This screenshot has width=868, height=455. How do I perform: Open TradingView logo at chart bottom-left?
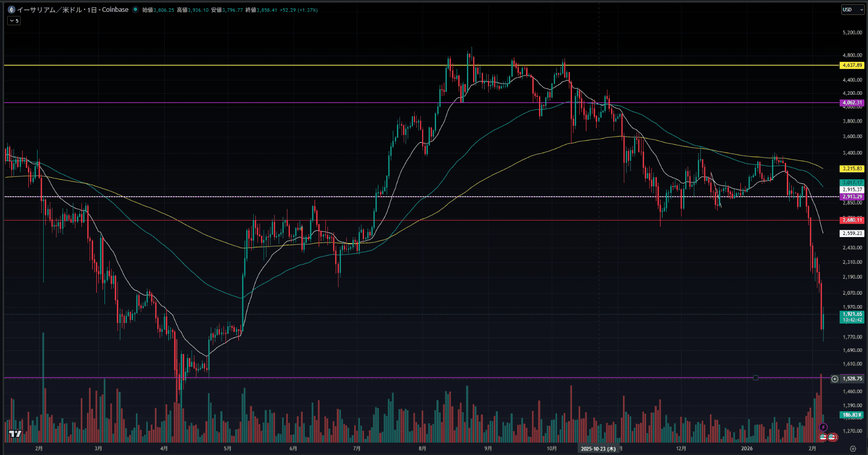click(15, 434)
